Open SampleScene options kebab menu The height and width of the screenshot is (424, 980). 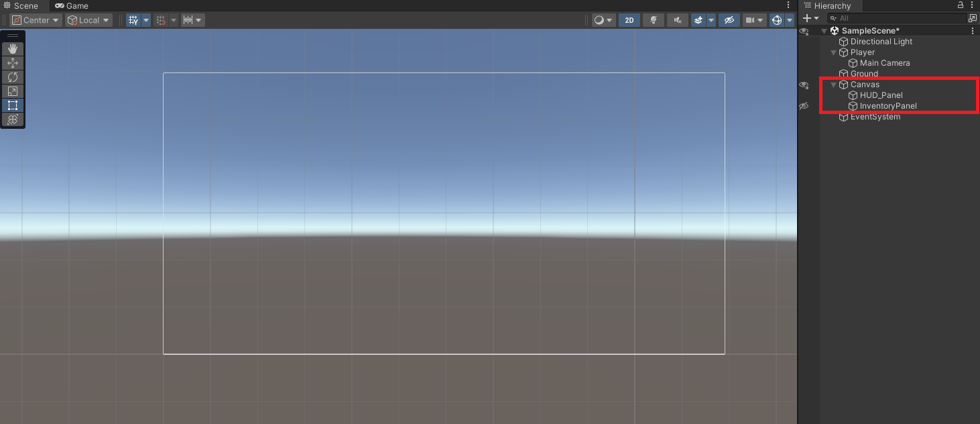pyautogui.click(x=973, y=31)
